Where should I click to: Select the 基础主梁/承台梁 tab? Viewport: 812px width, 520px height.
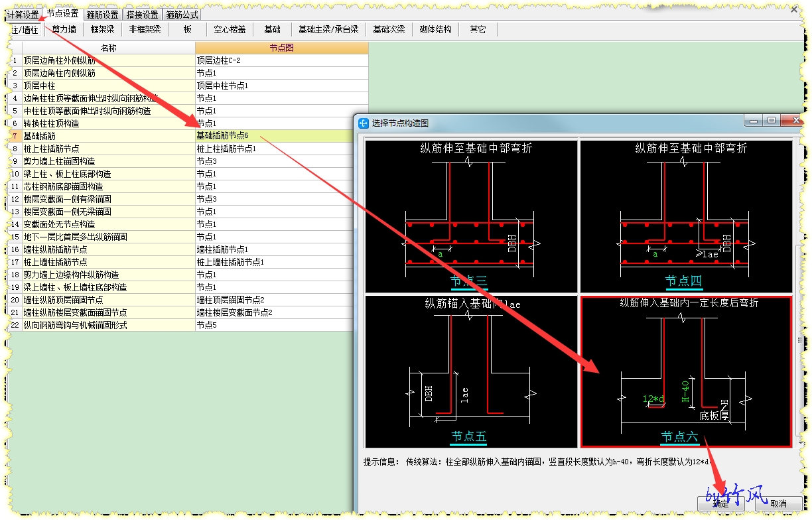point(328,29)
